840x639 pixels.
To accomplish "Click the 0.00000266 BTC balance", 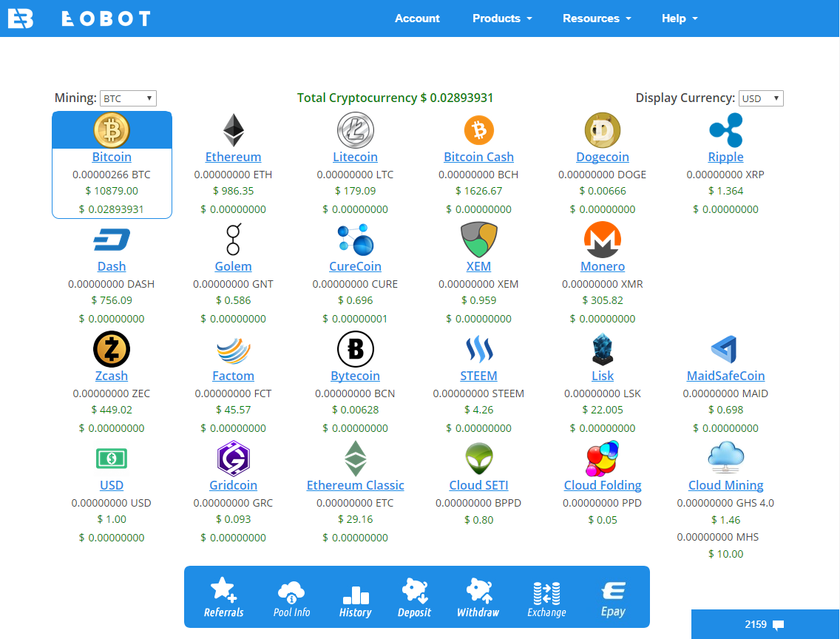I will click(112, 175).
